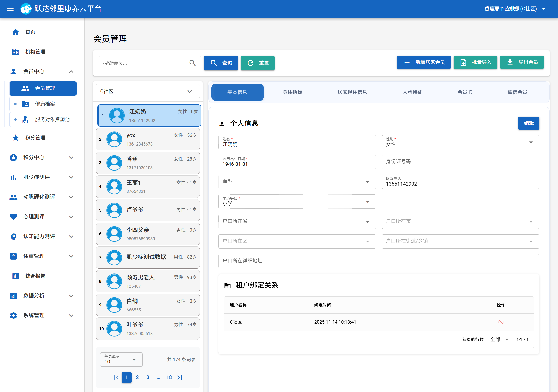The width and height of the screenshot is (558, 392).
Task: Click the 户口所在详细地址 input field
Action: point(379,261)
